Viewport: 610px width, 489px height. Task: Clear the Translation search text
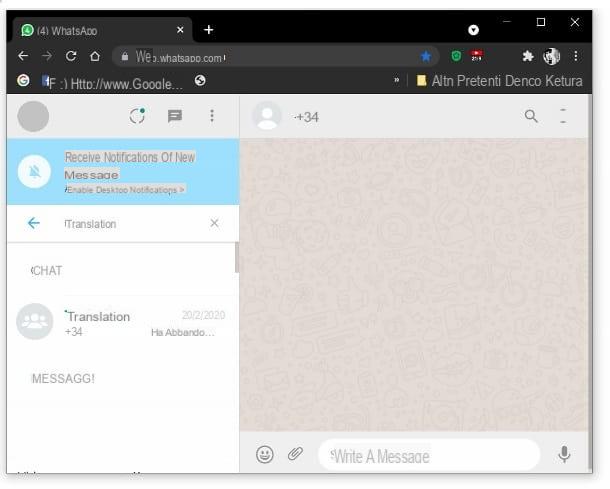pyautogui.click(x=214, y=223)
